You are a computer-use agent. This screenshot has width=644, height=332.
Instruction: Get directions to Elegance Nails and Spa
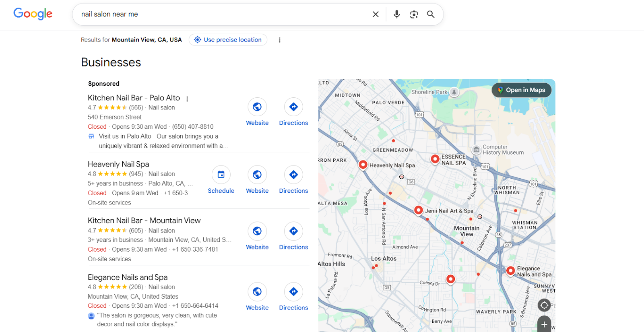pyautogui.click(x=293, y=291)
